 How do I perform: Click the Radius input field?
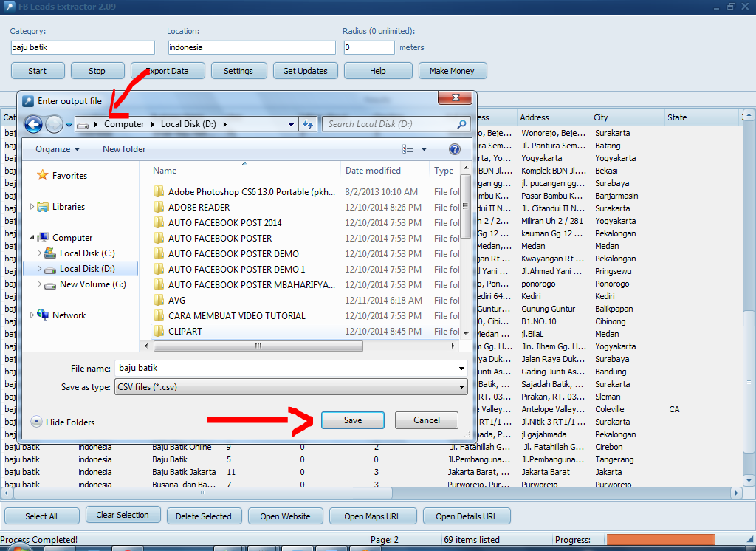(369, 47)
